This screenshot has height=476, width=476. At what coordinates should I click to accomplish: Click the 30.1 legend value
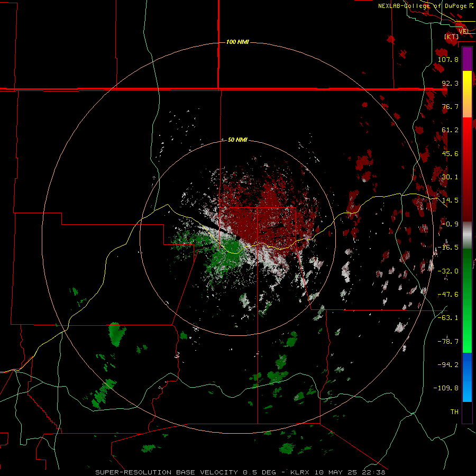pos(450,177)
